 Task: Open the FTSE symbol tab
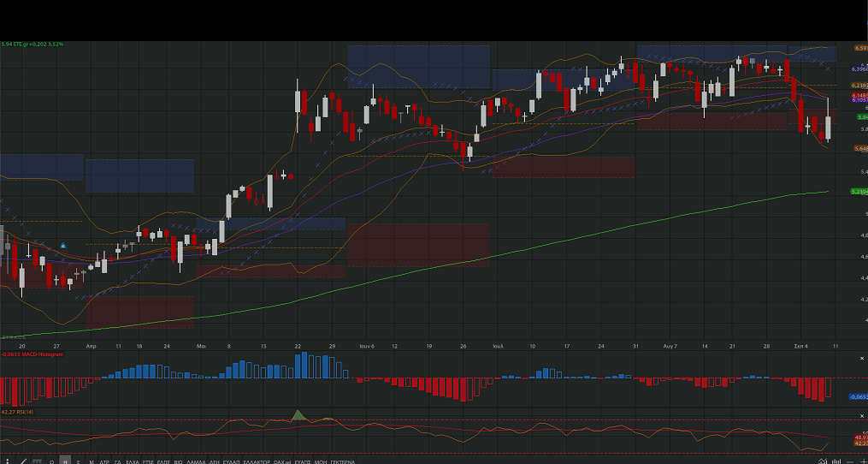pos(148,461)
